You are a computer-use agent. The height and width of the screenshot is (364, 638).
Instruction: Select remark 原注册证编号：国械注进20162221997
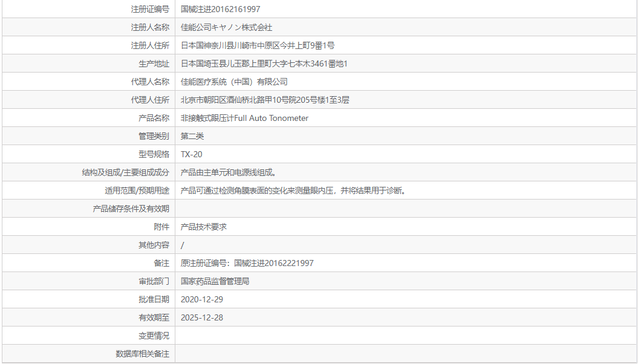pos(247,263)
